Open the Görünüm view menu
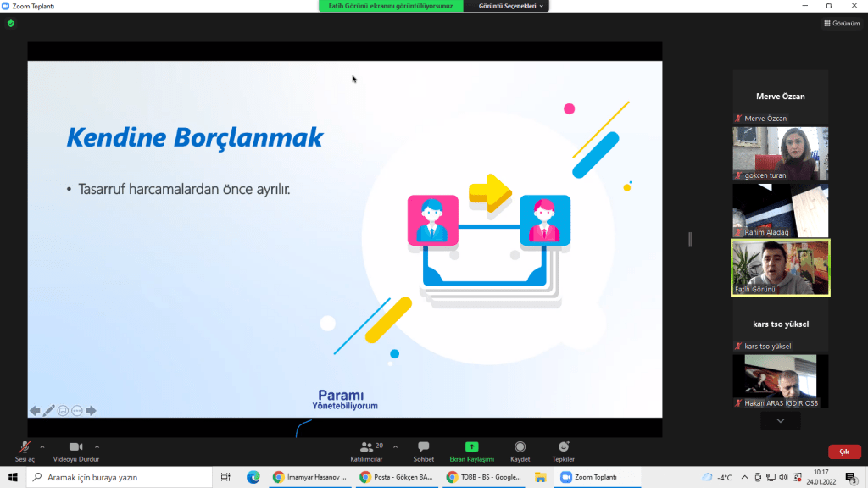 pyautogui.click(x=842, y=23)
